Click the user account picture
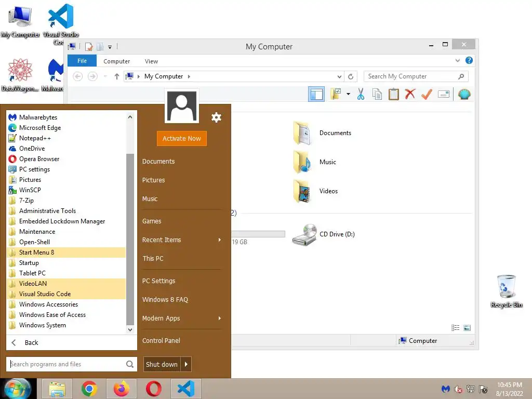The height and width of the screenshot is (399, 532). pos(182,106)
